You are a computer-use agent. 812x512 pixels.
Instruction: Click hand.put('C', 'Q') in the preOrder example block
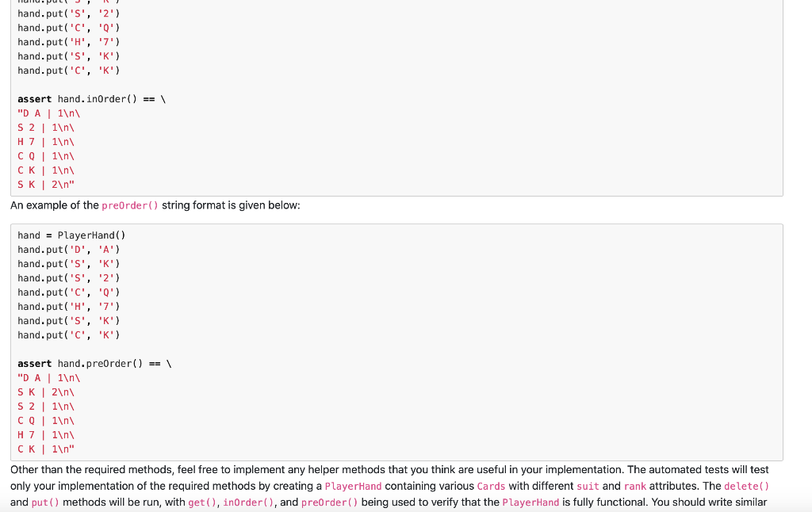point(69,292)
